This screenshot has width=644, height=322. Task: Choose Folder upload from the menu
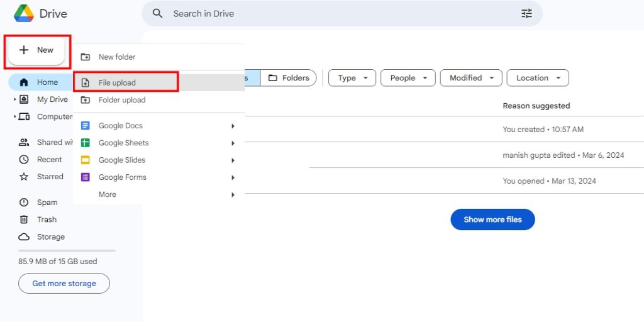click(158, 100)
